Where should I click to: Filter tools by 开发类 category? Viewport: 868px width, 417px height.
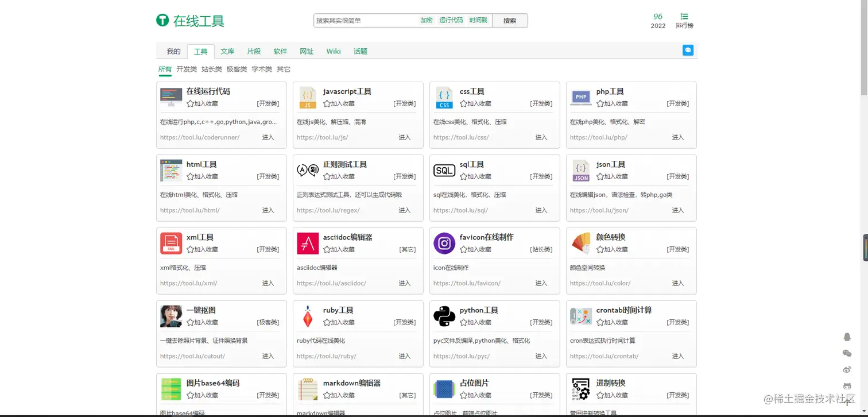coord(187,69)
